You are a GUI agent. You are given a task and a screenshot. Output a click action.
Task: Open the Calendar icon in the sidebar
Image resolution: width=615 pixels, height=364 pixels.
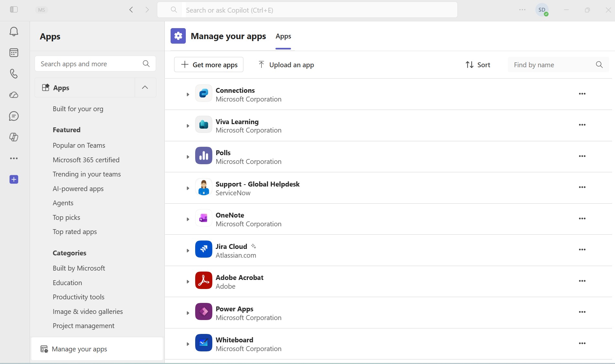pyautogui.click(x=14, y=52)
